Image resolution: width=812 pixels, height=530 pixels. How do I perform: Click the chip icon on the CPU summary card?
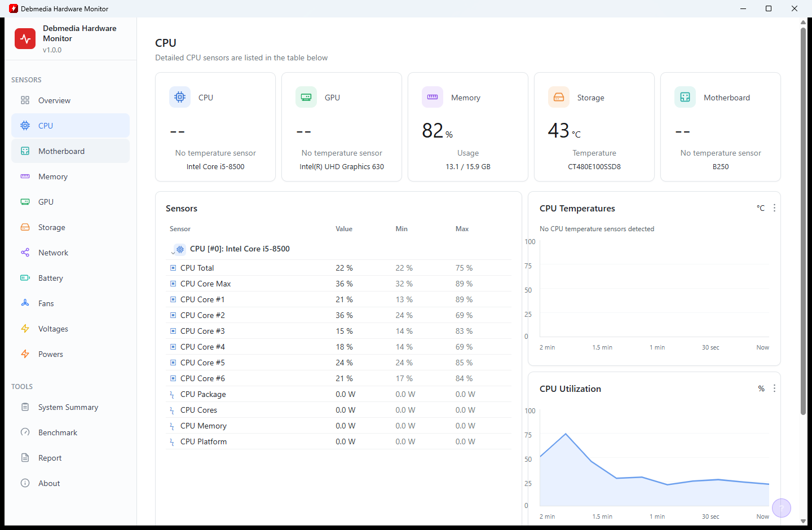click(180, 97)
